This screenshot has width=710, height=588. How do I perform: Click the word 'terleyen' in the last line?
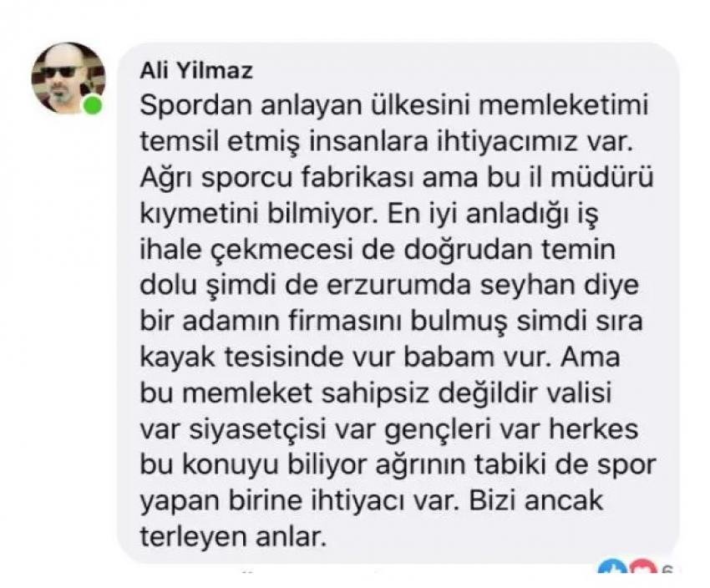pos(193,538)
